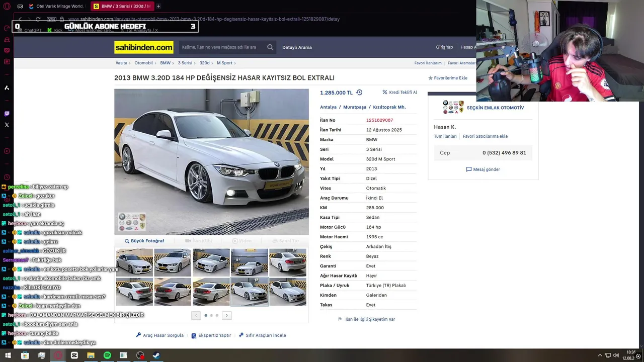644x362 pixels.
Task: Switch to Otel Varlık Mirage World tab
Action: pyautogui.click(x=56, y=7)
